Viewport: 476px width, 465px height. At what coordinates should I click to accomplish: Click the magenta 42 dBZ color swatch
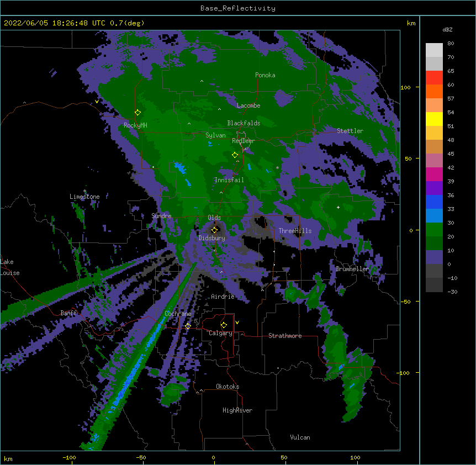point(434,174)
